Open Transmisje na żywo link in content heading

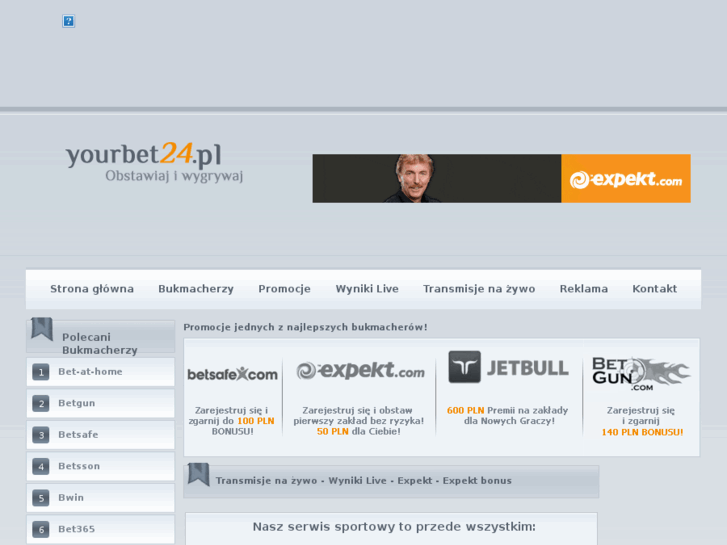266,481
